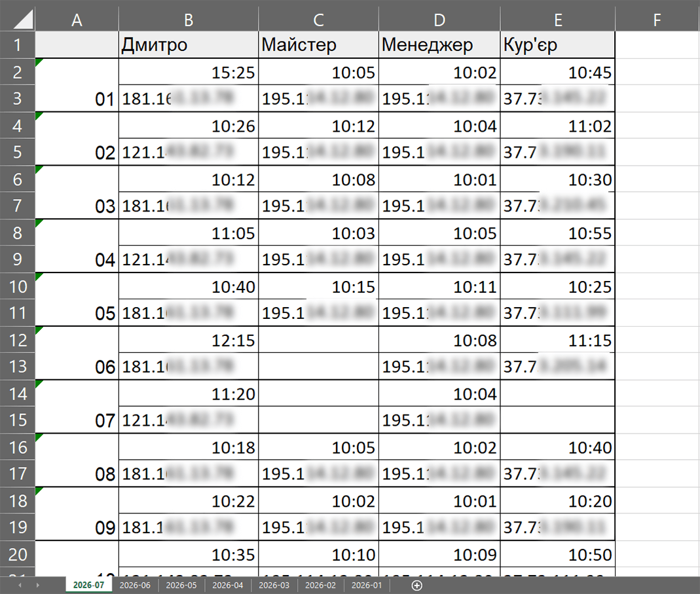The width and height of the screenshot is (700, 594).
Task: Select the cell with time 10:18
Action: [x=189, y=447]
